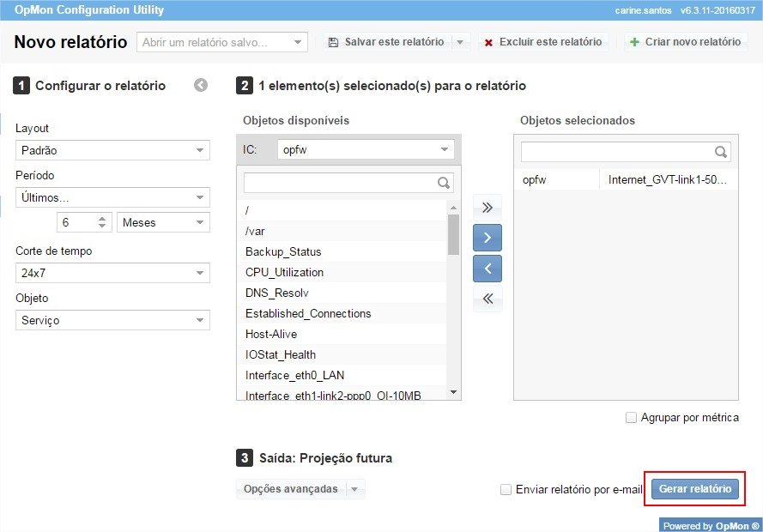Click the Salvar este relatório button

pos(386,42)
